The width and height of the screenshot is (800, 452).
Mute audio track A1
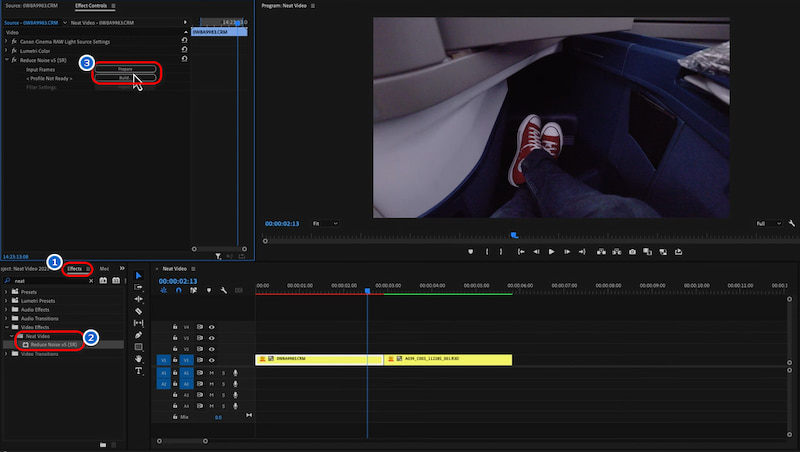212,373
